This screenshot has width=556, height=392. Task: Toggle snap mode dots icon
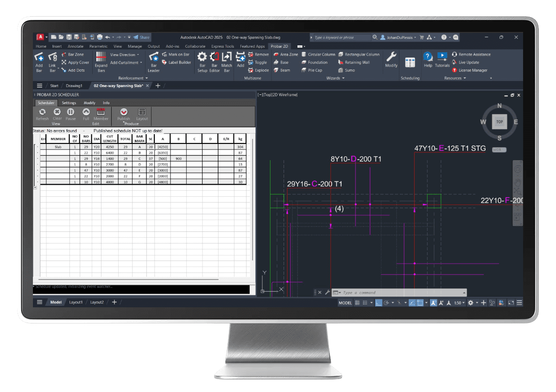tap(365, 303)
